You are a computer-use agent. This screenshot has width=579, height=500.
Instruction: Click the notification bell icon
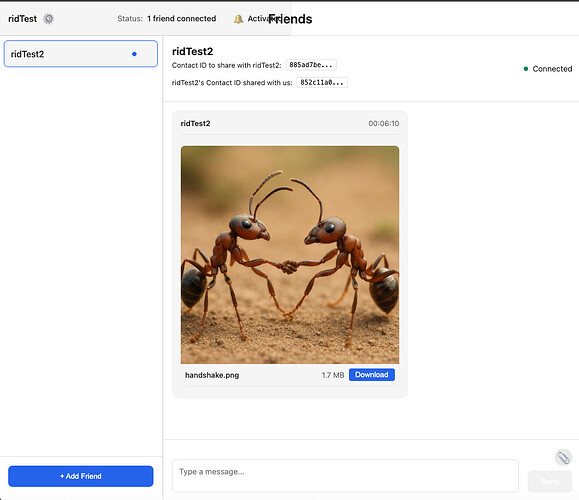(239, 19)
